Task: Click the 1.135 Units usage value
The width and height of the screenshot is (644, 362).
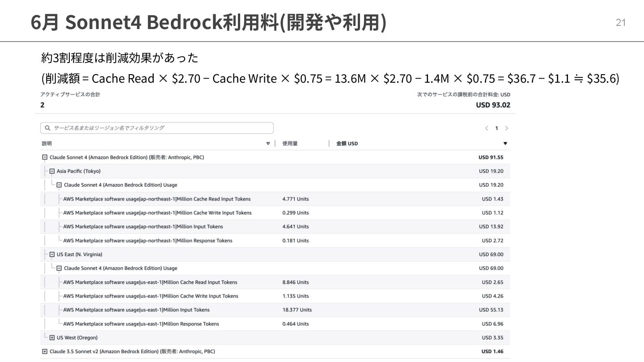Action: pos(296,296)
